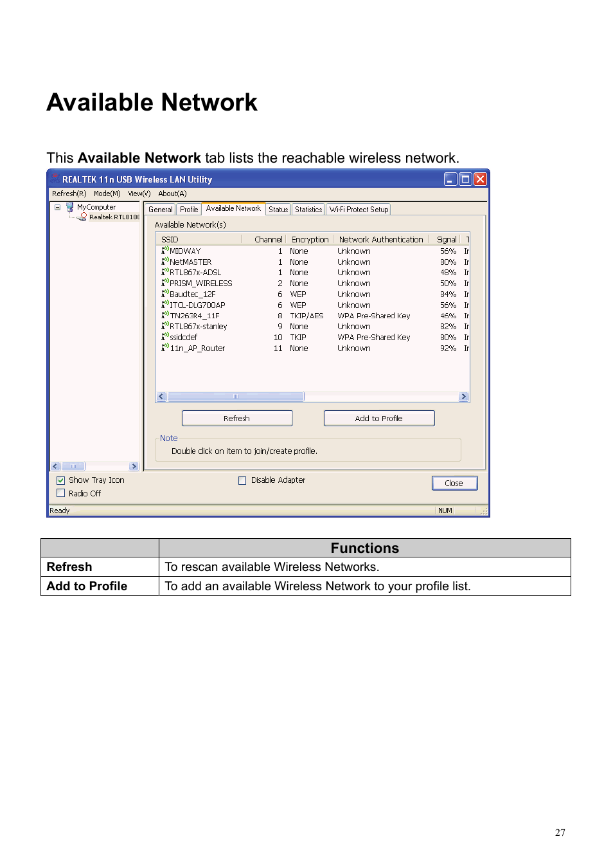Enable the Radio Off checkbox

pyautogui.click(x=60, y=493)
